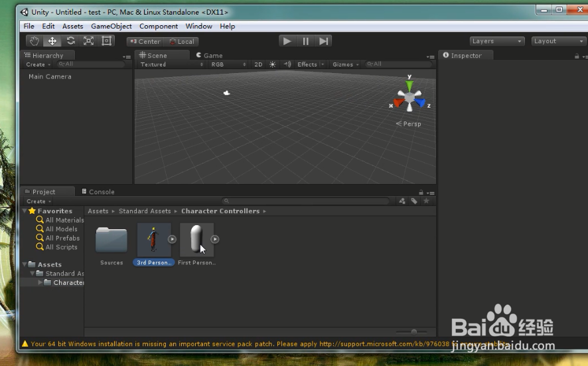Select All Materials favorite
The width and height of the screenshot is (588, 366).
(60, 220)
